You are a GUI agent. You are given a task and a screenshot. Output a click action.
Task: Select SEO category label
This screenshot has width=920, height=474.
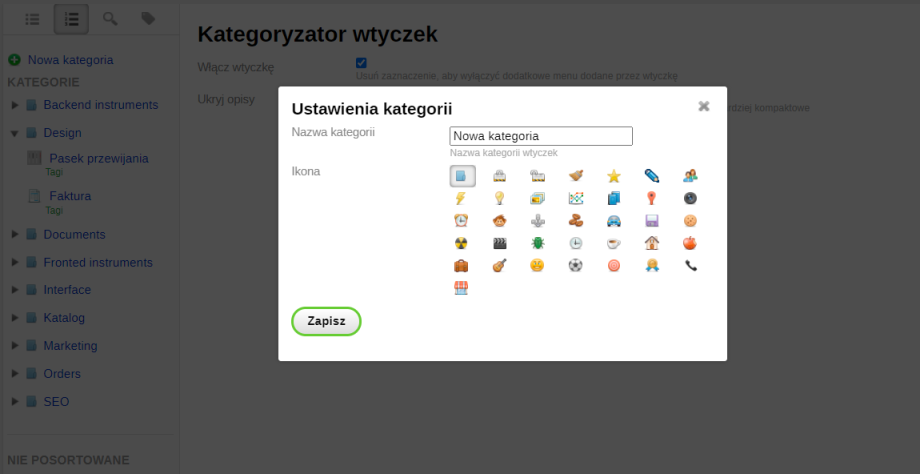point(56,402)
